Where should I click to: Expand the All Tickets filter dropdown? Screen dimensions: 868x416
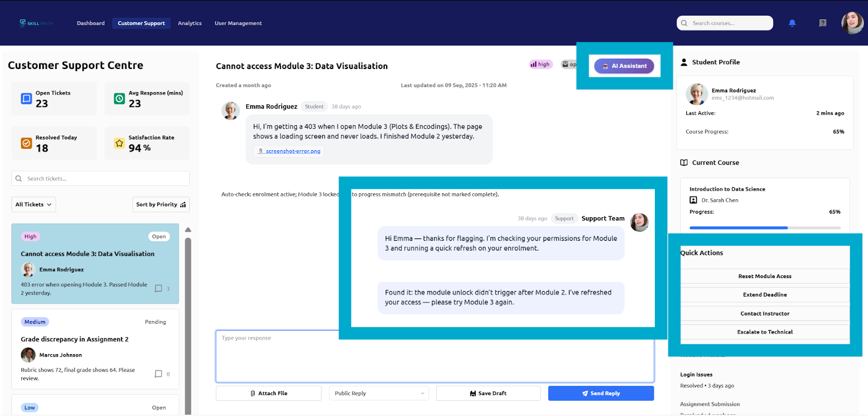34,205
